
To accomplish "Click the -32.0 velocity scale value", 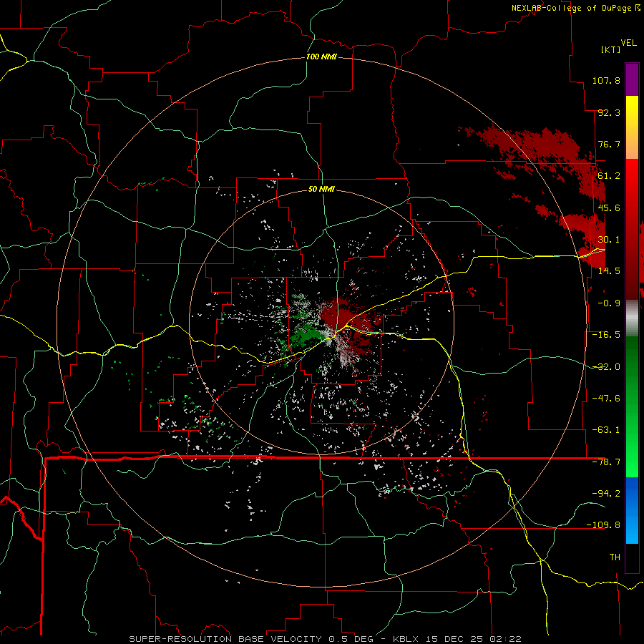I will pos(606,367).
